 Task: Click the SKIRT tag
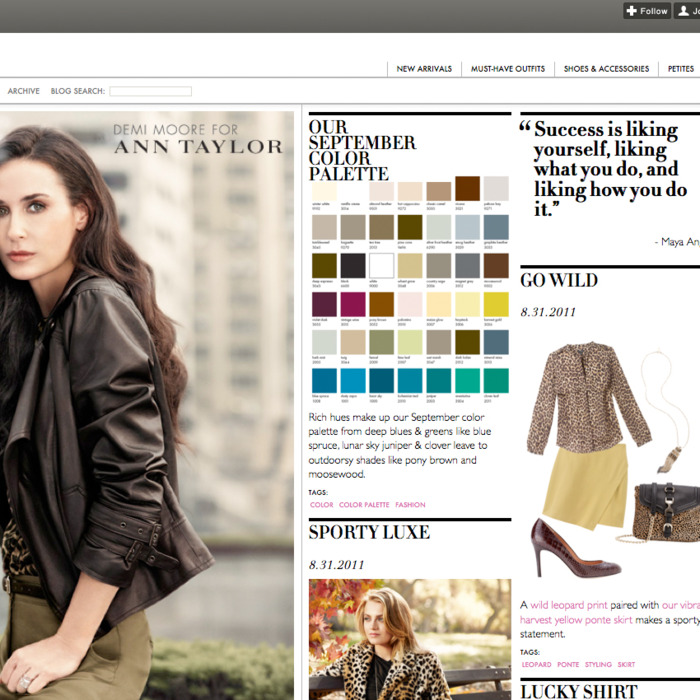pyautogui.click(x=626, y=665)
